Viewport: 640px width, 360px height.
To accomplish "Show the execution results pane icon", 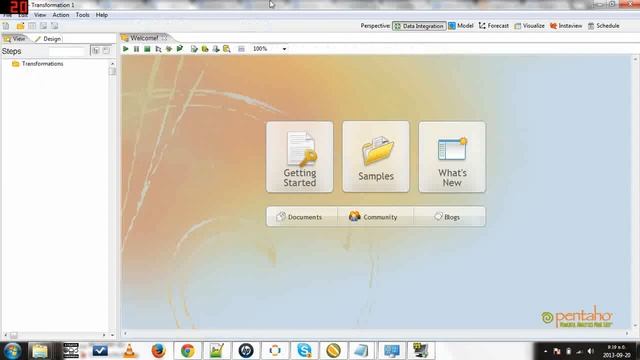I will (241, 49).
